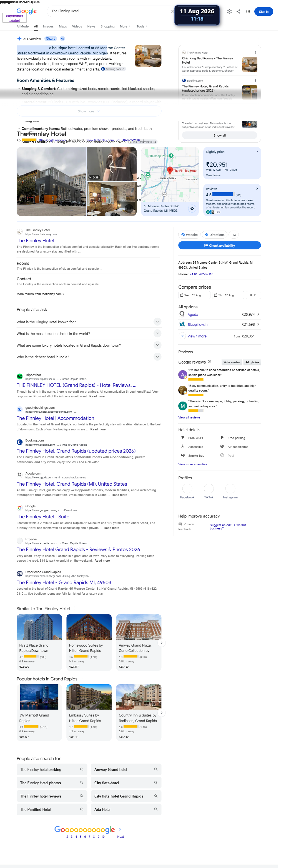Click View all reviews link
Screen dimensions: 281x868
pos(189,417)
